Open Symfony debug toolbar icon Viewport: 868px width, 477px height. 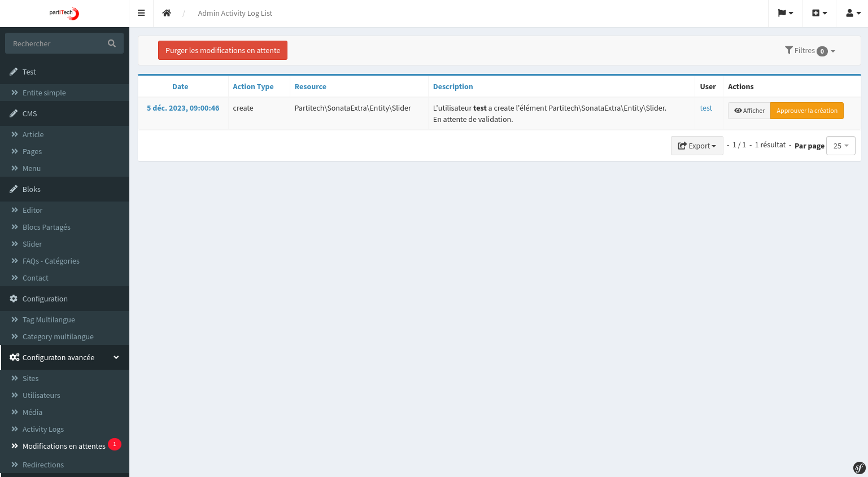859,467
